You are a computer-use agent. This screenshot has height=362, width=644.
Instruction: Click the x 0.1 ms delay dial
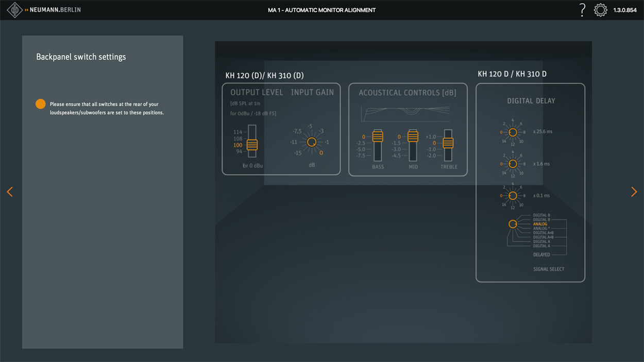(513, 196)
